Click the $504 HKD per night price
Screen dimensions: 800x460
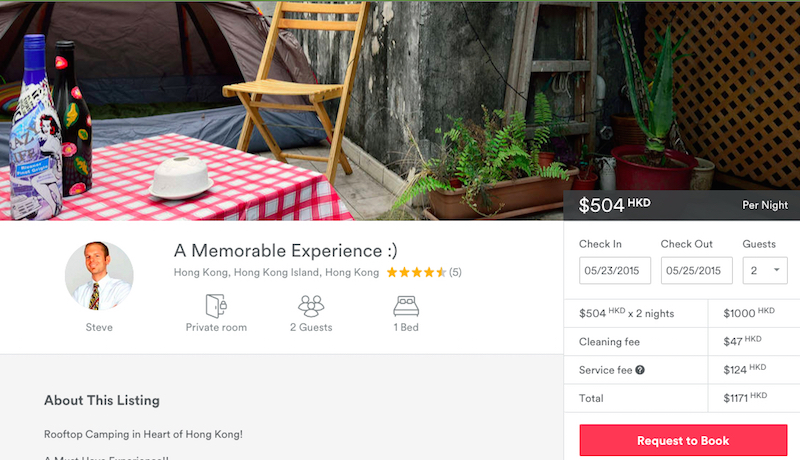point(614,205)
